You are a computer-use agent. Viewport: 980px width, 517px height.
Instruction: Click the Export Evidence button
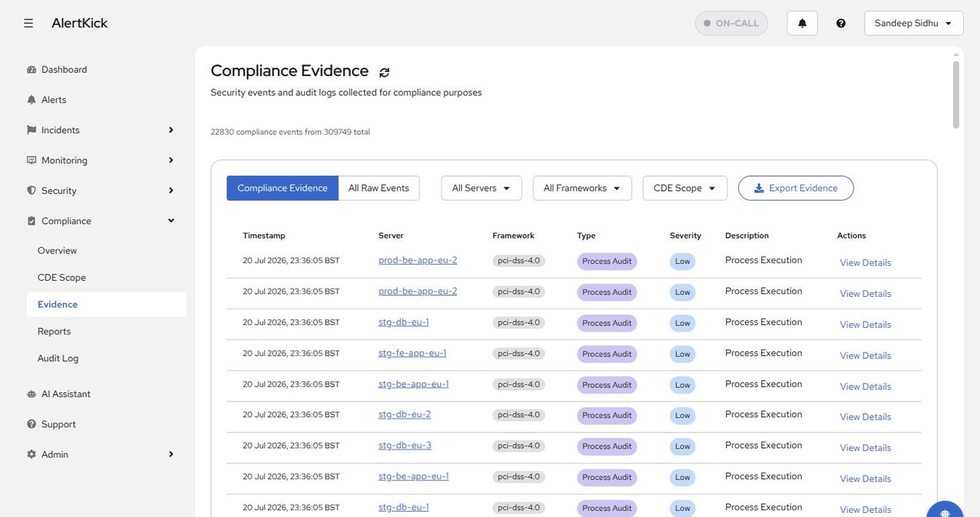tap(796, 188)
